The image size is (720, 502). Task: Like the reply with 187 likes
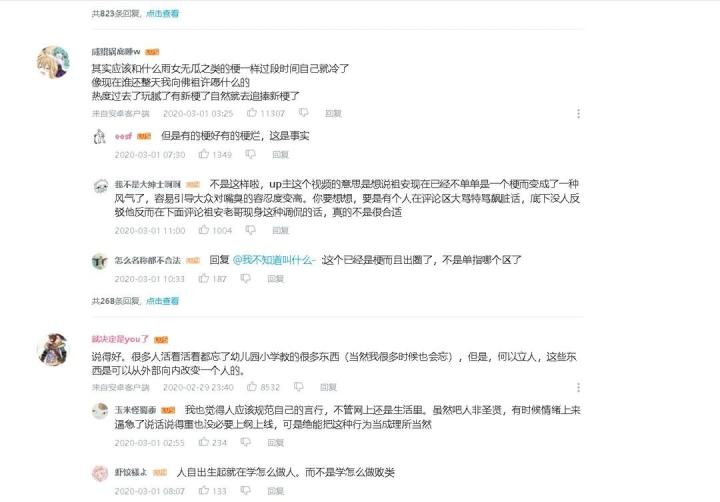(203, 278)
